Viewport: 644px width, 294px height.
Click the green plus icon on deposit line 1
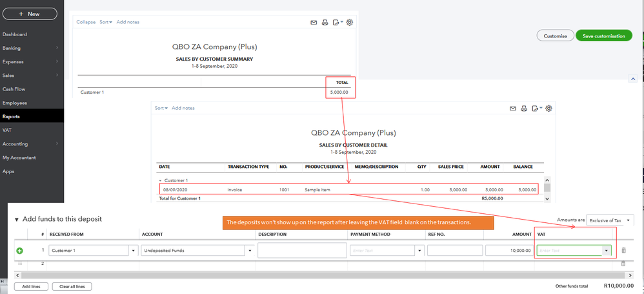19,251
